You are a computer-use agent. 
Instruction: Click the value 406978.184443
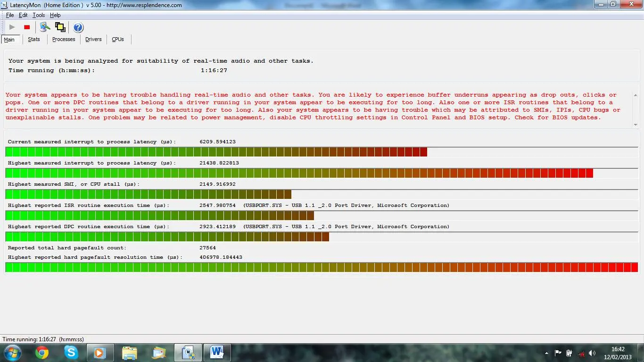[x=221, y=257]
